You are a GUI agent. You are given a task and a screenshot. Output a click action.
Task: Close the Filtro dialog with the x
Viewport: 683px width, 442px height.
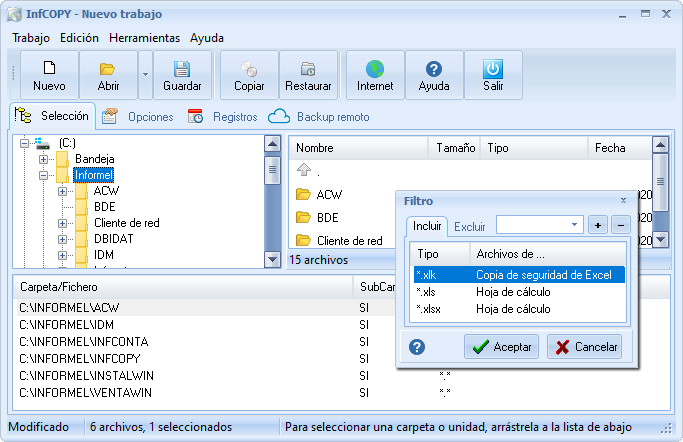[x=623, y=200]
